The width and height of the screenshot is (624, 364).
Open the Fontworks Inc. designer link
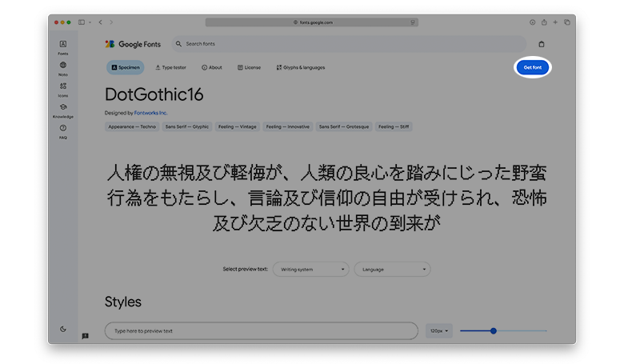pos(150,113)
